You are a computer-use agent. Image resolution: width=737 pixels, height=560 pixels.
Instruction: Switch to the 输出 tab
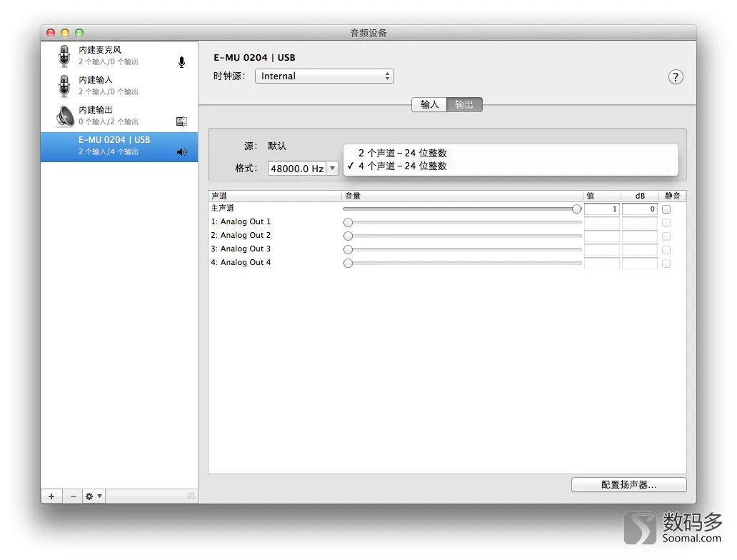pos(464,104)
